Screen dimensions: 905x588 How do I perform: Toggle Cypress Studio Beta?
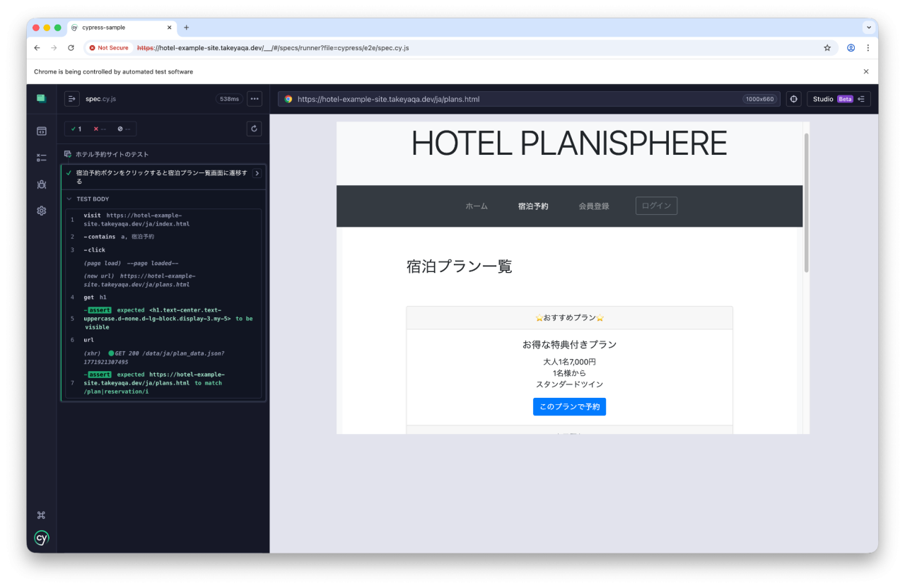tap(838, 99)
